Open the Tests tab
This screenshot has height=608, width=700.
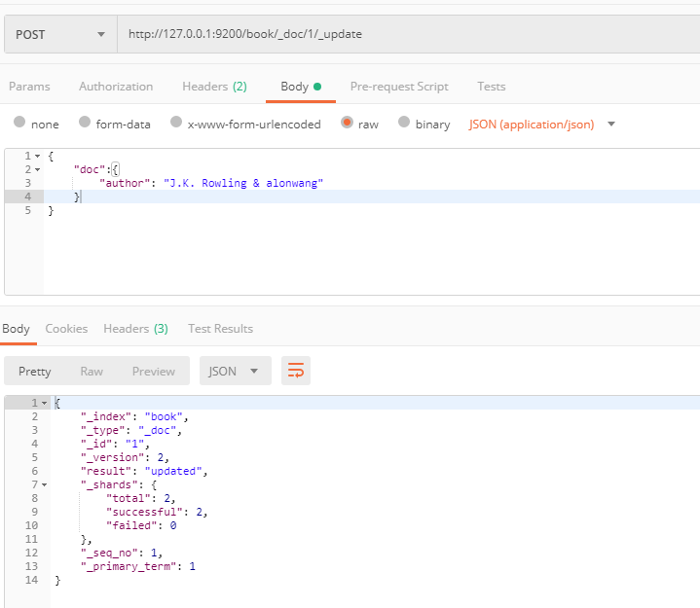coord(491,87)
